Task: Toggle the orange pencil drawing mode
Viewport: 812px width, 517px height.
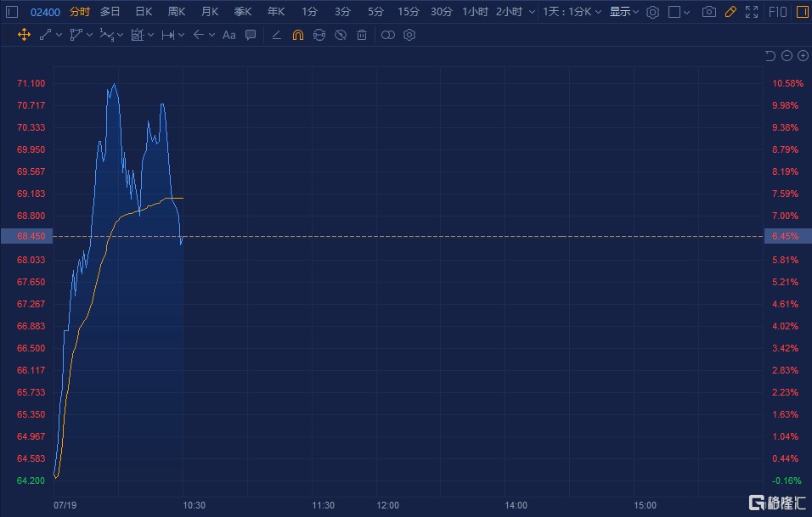Action: coord(730,12)
